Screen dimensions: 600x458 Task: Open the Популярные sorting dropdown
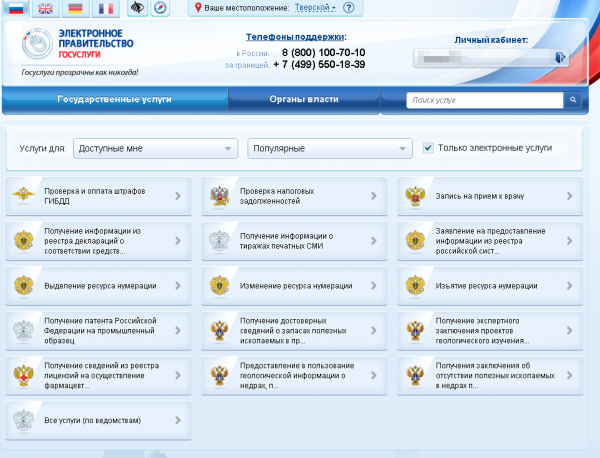click(330, 148)
